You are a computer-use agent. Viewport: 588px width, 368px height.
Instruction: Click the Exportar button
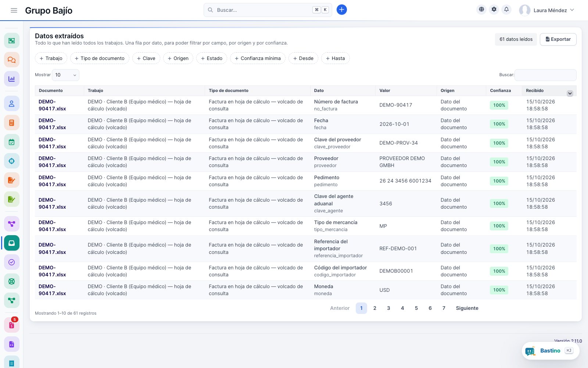click(558, 39)
